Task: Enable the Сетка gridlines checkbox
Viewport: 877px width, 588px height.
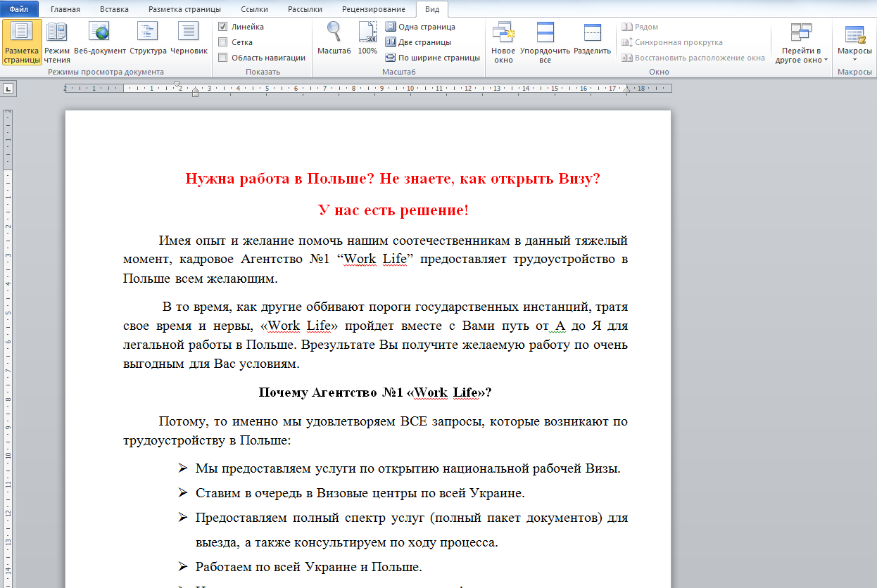Action: point(223,42)
